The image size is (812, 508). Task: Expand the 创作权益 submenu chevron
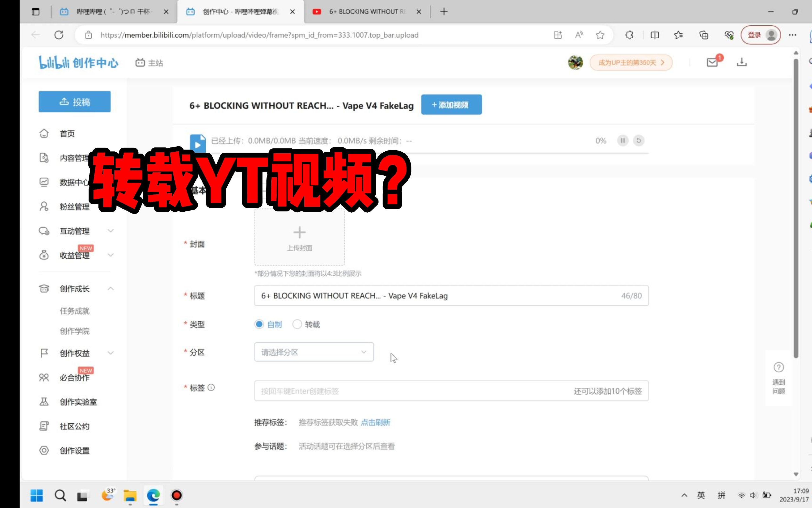110,353
